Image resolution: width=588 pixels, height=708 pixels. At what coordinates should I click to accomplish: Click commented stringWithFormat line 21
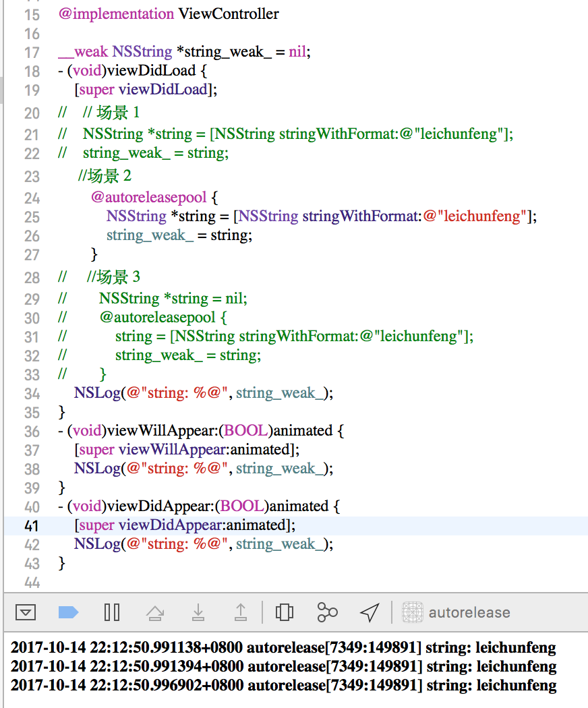tap(286, 134)
